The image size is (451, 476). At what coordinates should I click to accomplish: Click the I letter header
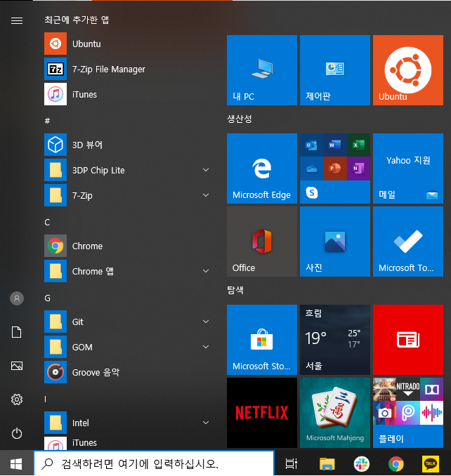tap(46, 399)
